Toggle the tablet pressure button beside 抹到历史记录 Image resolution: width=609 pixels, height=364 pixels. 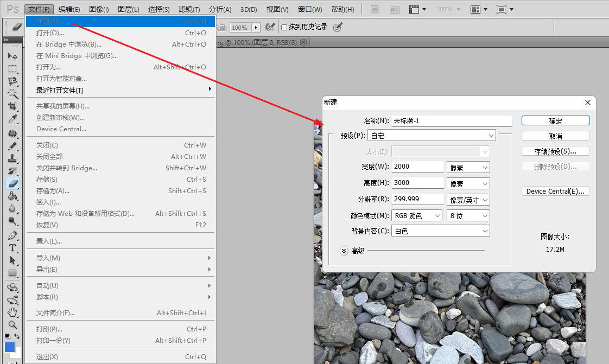tap(337, 27)
